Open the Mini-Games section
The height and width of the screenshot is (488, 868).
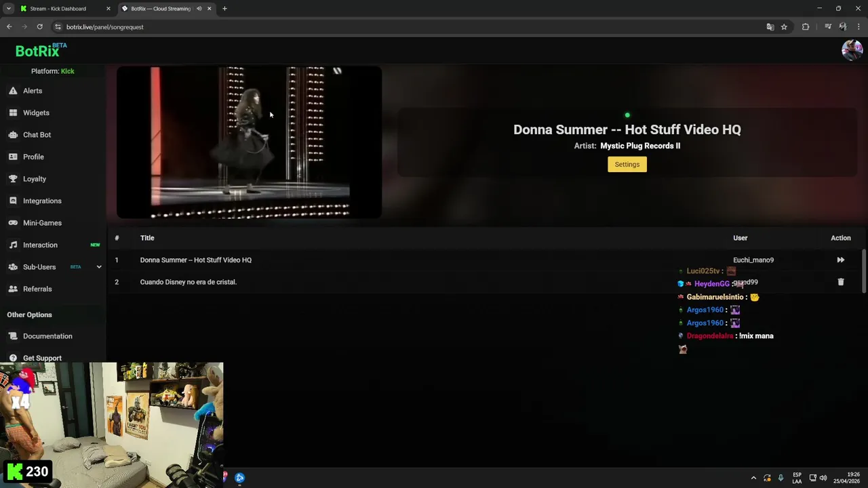point(42,223)
